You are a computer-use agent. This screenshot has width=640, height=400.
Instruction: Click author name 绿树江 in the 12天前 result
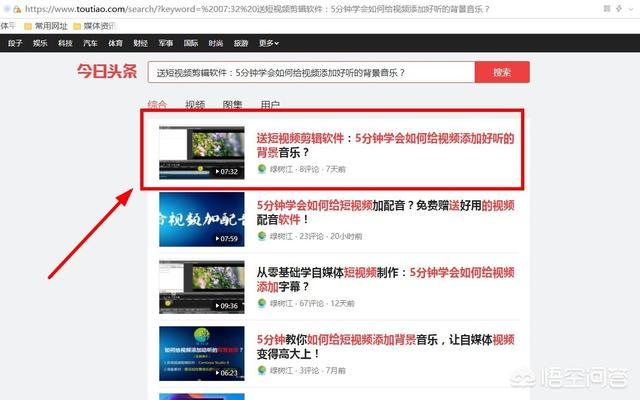[x=281, y=303]
